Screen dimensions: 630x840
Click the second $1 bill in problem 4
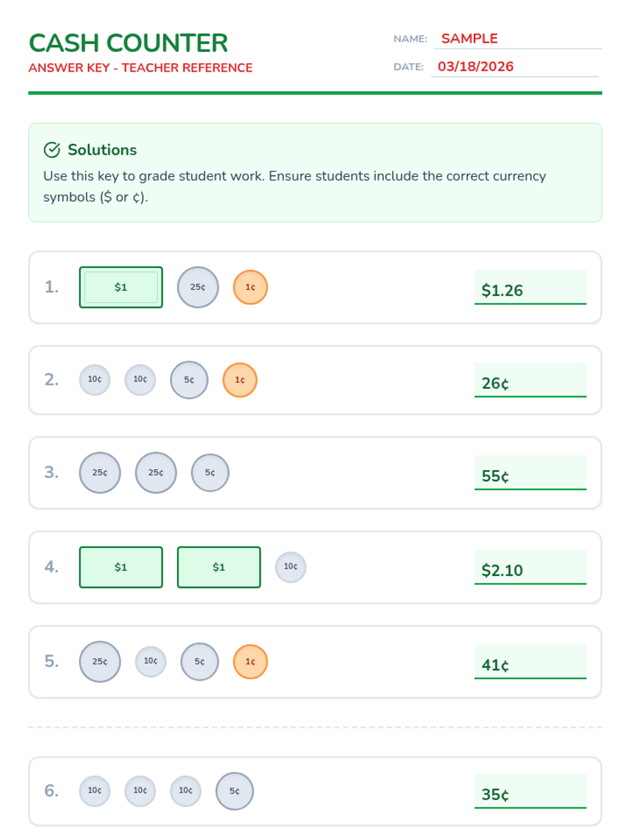click(x=219, y=567)
